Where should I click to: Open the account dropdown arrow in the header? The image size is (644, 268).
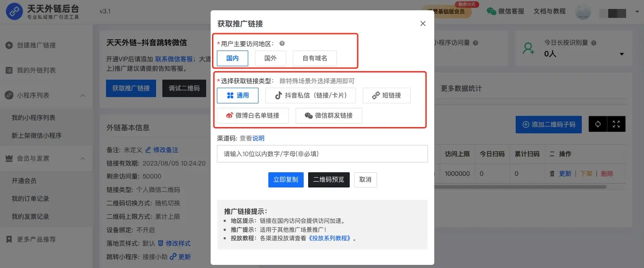coord(637,12)
